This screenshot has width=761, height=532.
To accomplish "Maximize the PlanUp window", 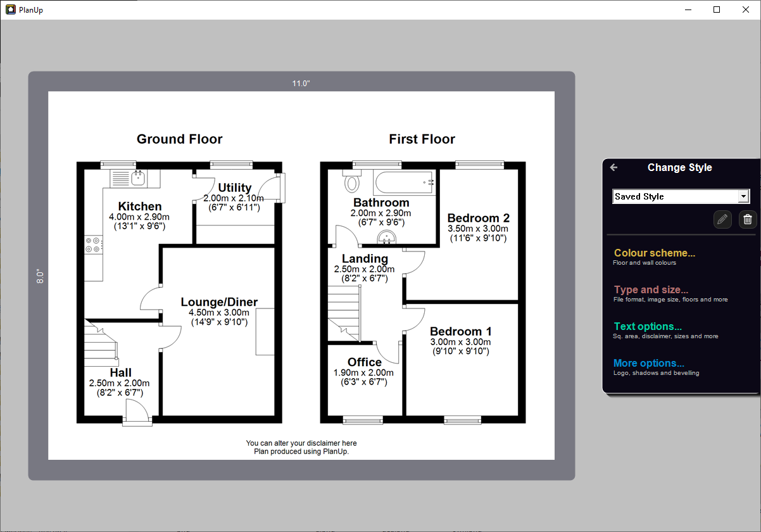I will tap(717, 9).
